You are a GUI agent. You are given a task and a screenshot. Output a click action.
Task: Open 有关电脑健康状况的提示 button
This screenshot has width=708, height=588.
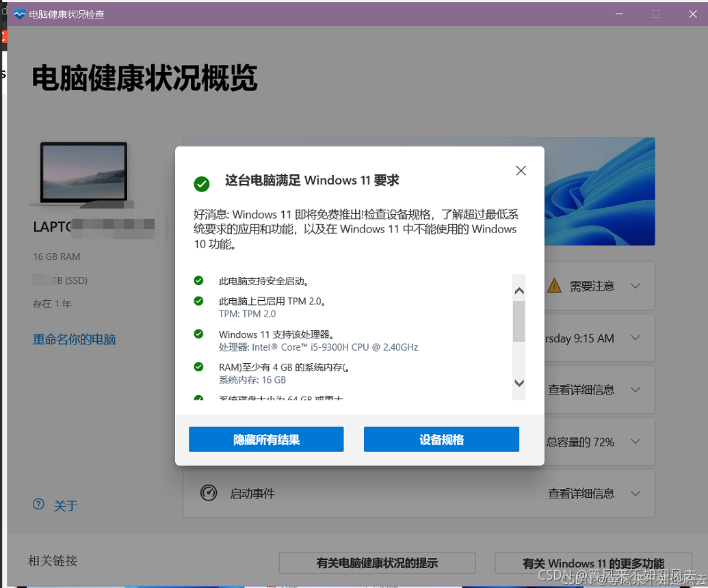pos(378,563)
